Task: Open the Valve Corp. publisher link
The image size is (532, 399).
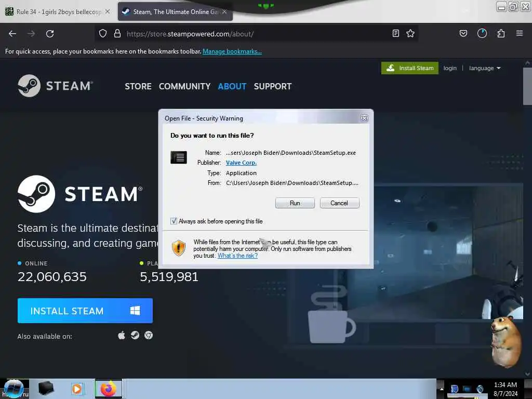Action: point(241,163)
